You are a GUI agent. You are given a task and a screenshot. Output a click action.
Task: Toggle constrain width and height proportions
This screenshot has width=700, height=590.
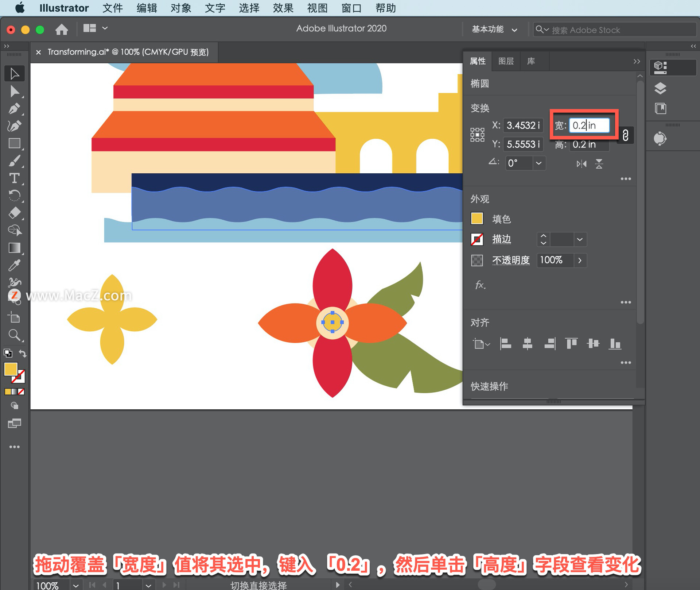(x=625, y=135)
